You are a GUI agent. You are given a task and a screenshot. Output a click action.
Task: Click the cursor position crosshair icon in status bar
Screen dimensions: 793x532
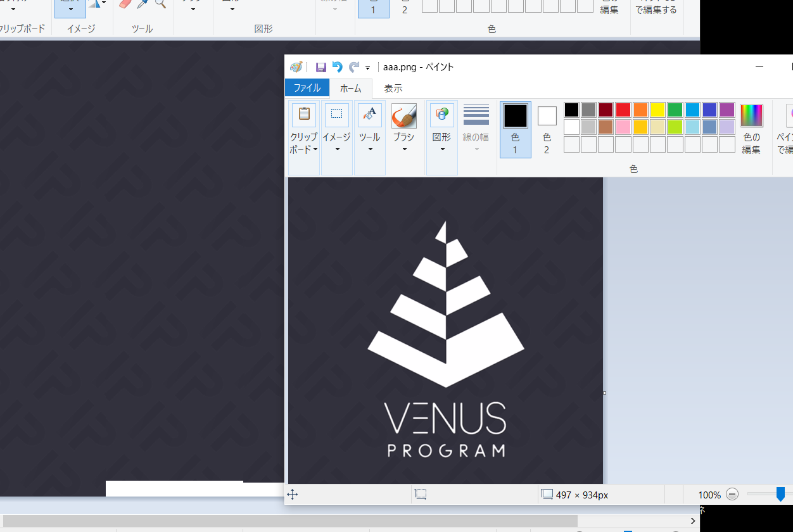tap(293, 495)
